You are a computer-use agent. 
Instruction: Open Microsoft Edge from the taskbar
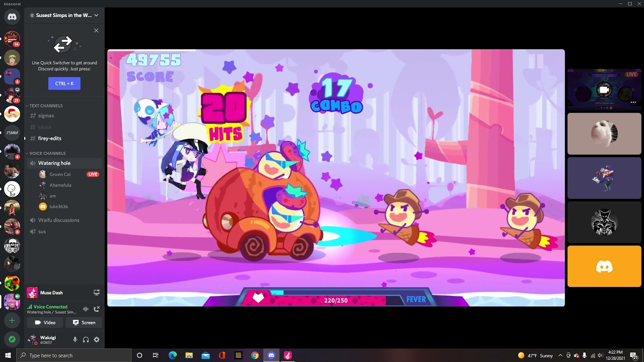coord(173,355)
